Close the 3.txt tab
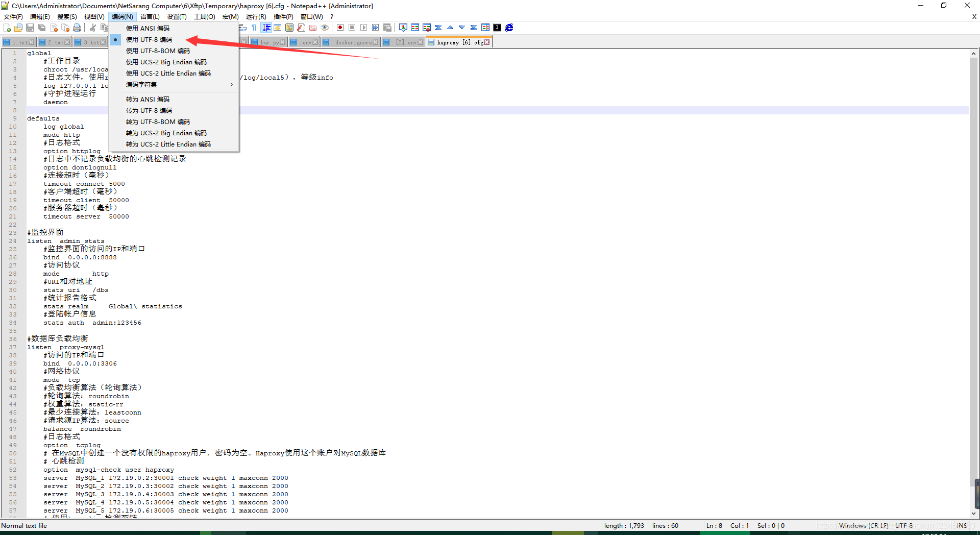Image resolution: width=980 pixels, height=535 pixels. [103, 42]
